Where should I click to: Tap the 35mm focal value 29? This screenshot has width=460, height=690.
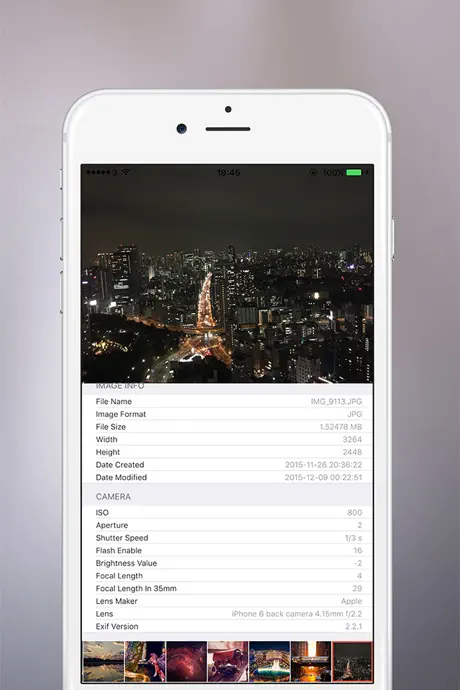coord(357,588)
